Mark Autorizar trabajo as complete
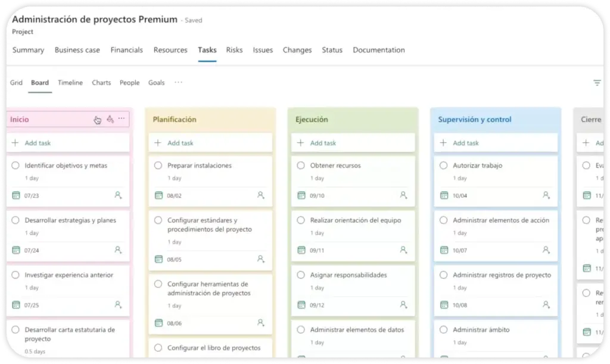This screenshot has width=610, height=364. pyautogui.click(x=443, y=165)
